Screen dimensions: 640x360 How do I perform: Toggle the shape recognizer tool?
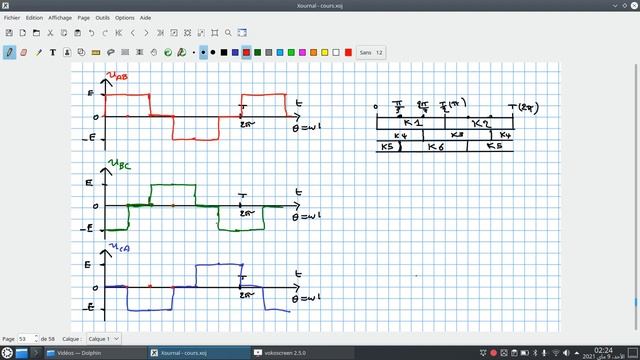pyautogui.click(x=81, y=52)
